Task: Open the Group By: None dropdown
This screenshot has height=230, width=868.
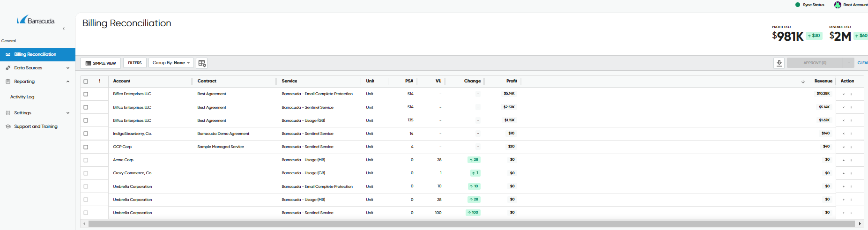Action: tap(171, 63)
